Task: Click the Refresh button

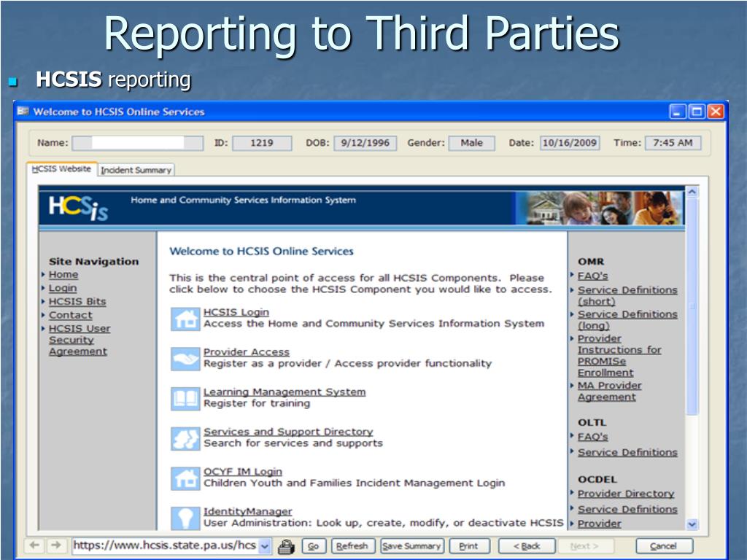Action: pos(352,546)
